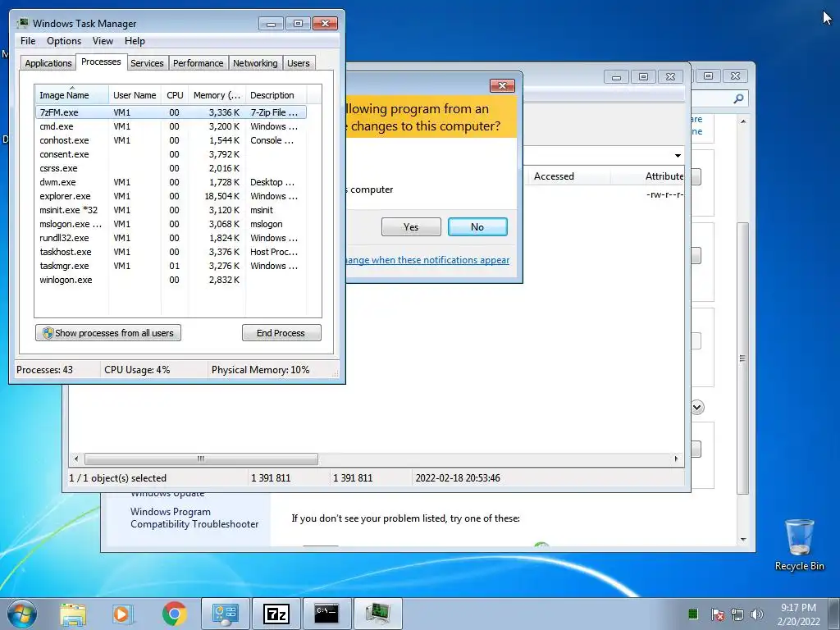Click the volume speaker tray icon
This screenshot has height=630, width=840.
pos(756,614)
